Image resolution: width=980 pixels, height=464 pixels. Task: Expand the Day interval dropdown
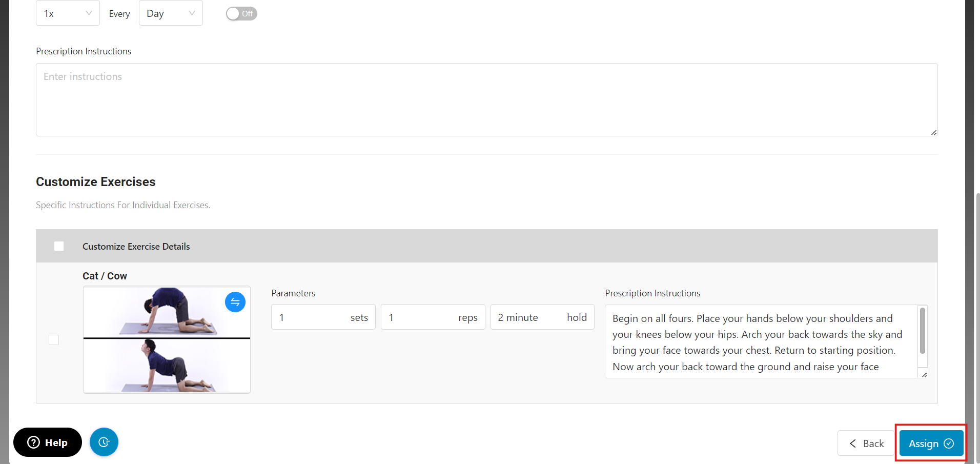click(171, 13)
